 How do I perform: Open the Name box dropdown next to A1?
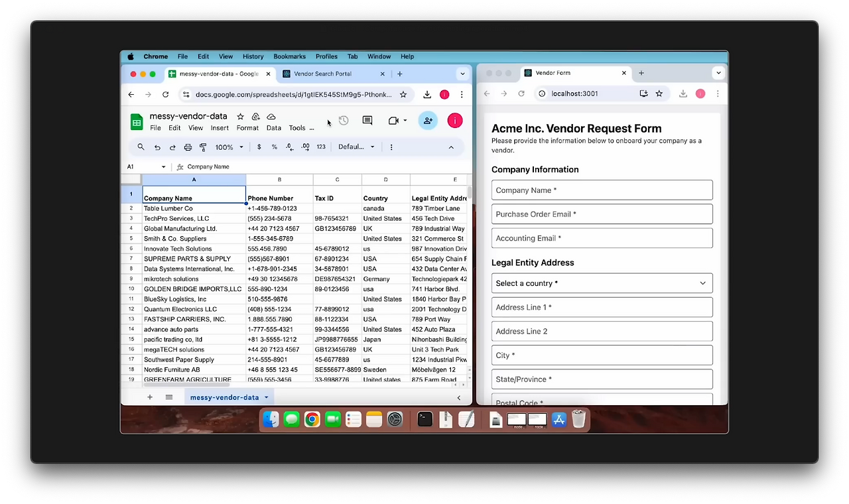164,167
